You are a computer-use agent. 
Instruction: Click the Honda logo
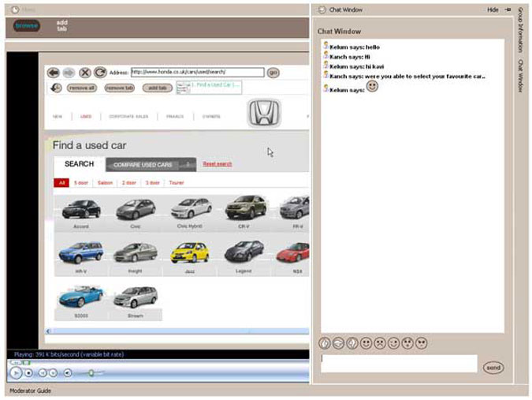264,114
